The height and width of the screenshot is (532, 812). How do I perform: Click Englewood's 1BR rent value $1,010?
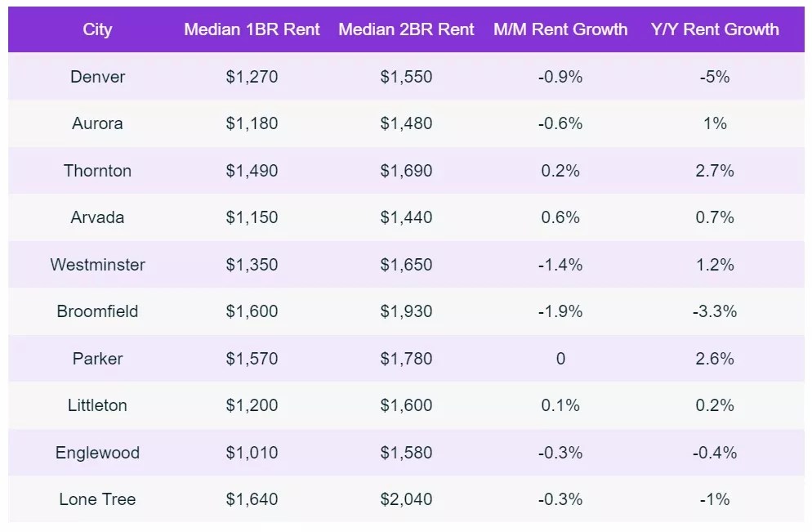(x=252, y=453)
